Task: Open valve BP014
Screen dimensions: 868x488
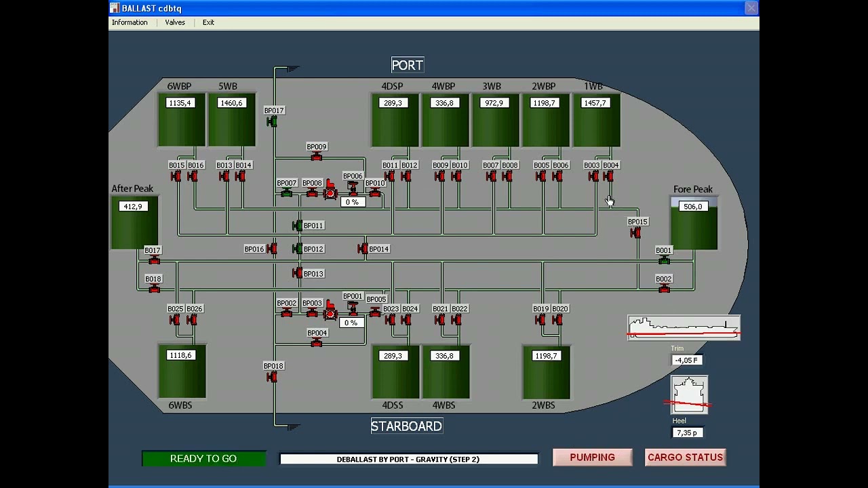Action: point(363,249)
